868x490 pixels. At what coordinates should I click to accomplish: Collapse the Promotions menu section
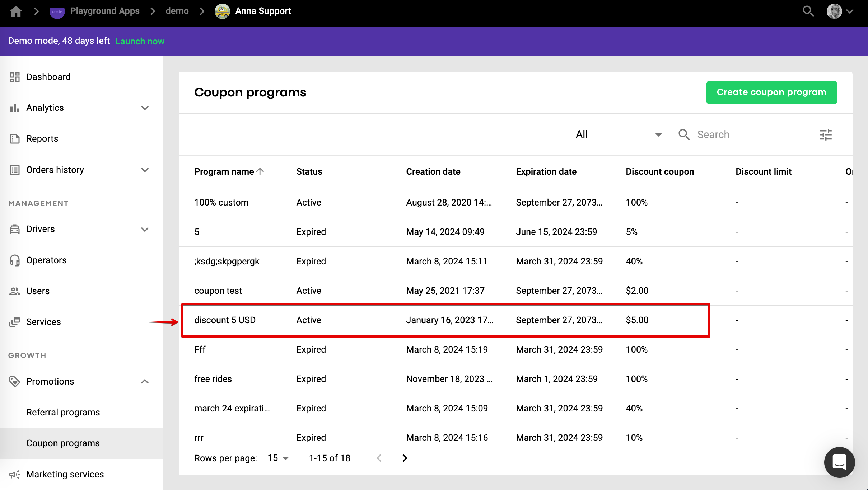tap(145, 382)
